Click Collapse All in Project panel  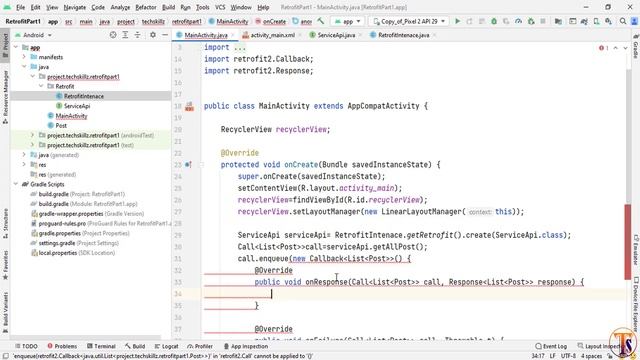(x=138, y=35)
